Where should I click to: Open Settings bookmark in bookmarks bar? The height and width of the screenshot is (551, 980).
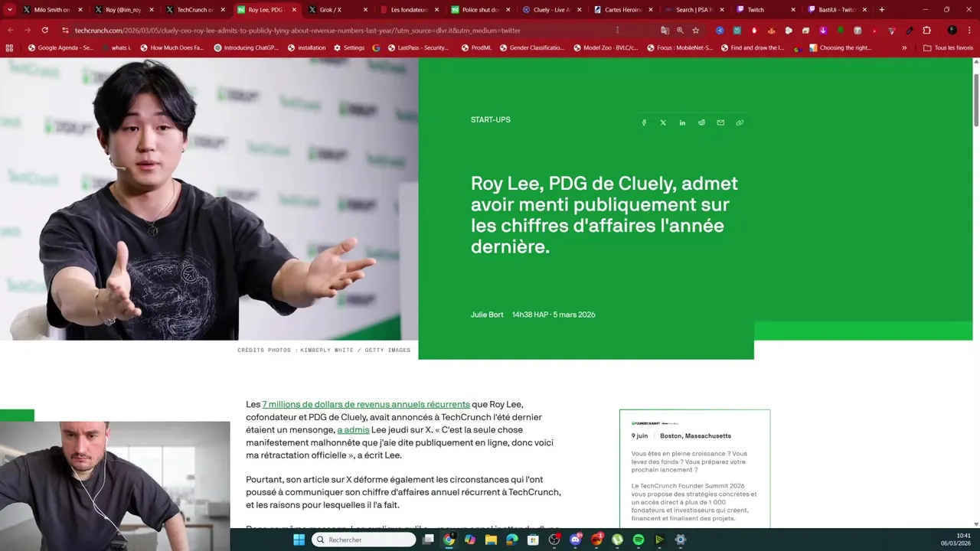(x=348, y=47)
